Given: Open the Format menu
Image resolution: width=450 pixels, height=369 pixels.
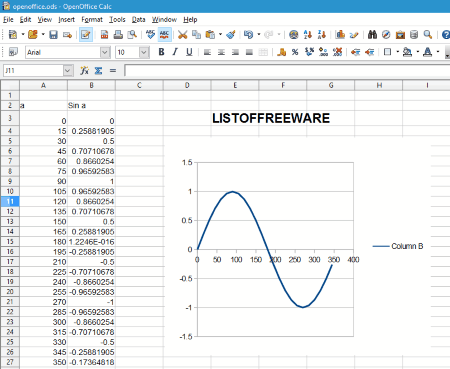Looking at the screenshot, I should [92, 20].
